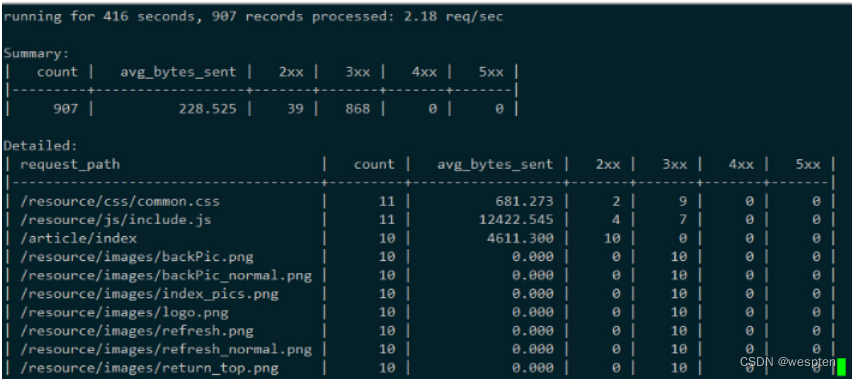This screenshot has height=379, width=852.
Task: Click the /resource/js/include.js path
Action: (116, 220)
